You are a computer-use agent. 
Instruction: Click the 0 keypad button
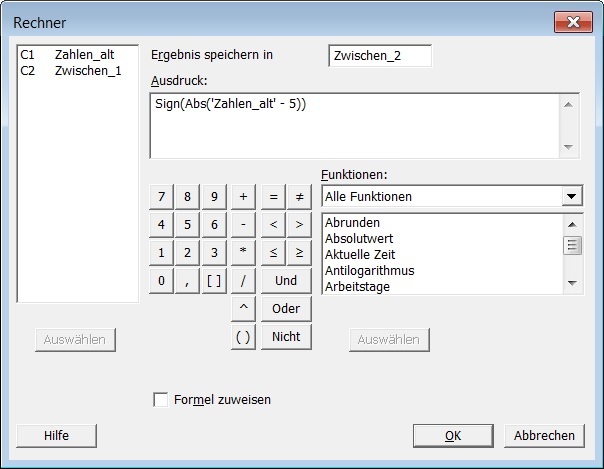pyautogui.click(x=161, y=281)
